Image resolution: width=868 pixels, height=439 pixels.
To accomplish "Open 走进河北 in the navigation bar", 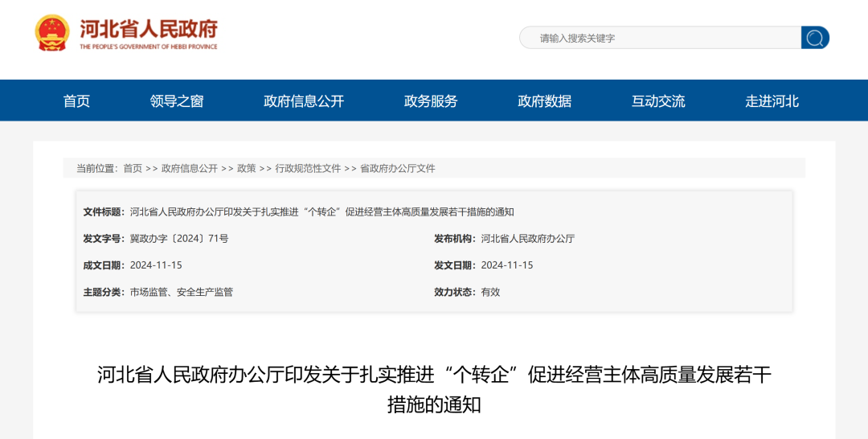I will tap(772, 101).
